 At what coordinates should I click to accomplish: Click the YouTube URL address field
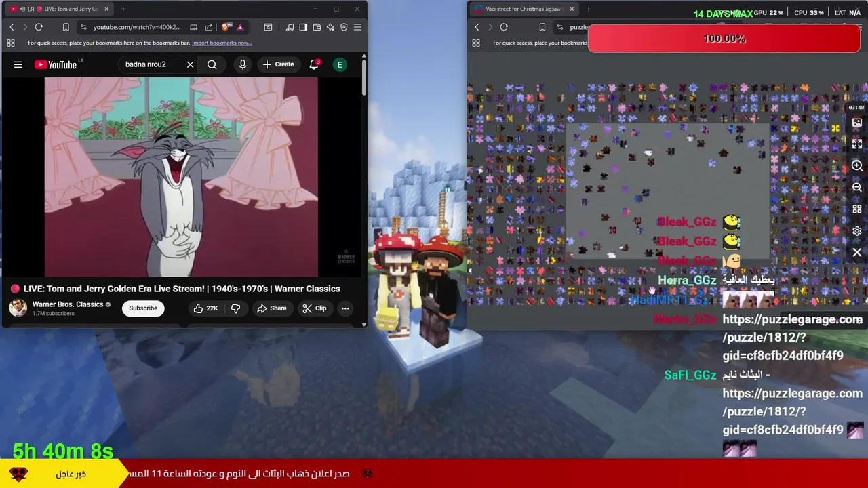pos(137,27)
